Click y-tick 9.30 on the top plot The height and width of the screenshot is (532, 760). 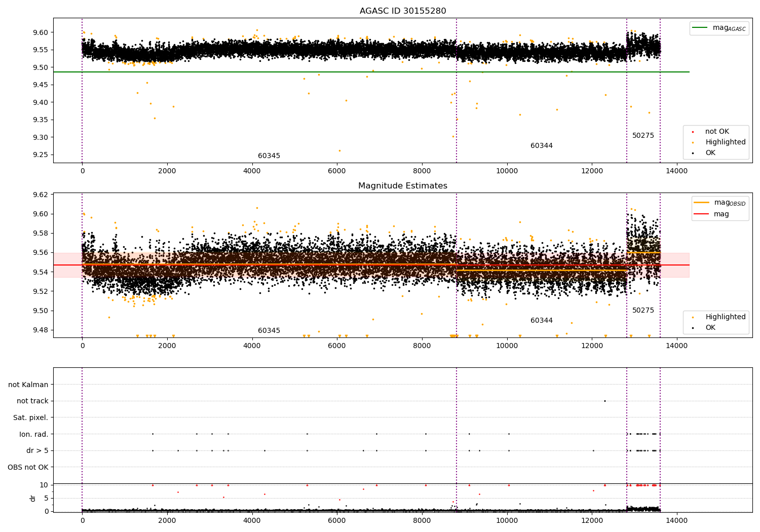tap(40, 137)
